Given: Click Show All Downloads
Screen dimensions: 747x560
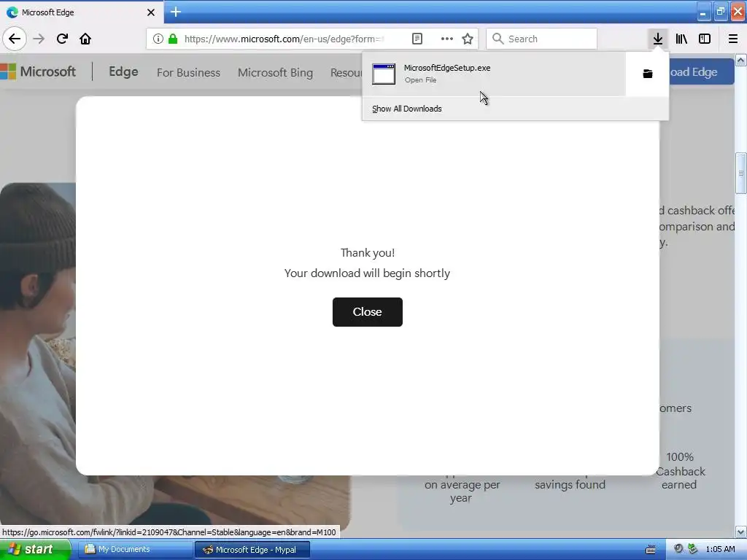Looking at the screenshot, I should point(407,109).
